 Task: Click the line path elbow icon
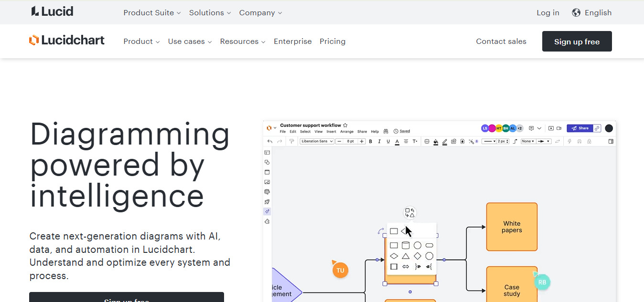(x=515, y=141)
